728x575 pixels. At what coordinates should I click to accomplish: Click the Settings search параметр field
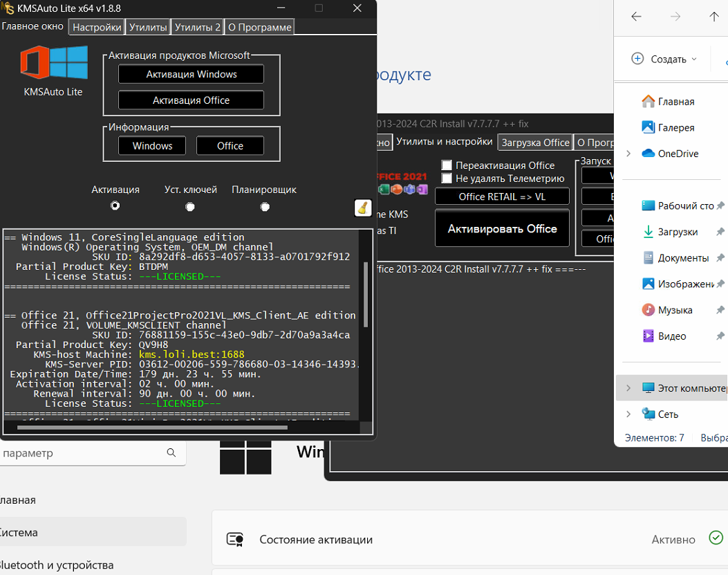tap(93, 453)
